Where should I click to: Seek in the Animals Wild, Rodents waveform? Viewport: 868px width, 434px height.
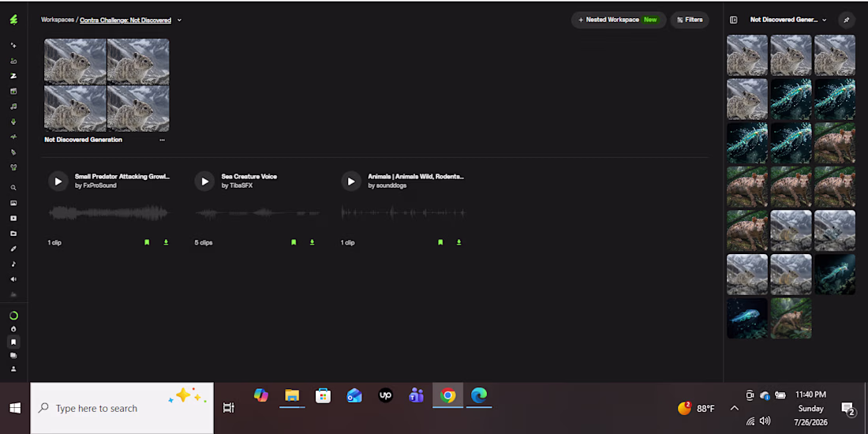coord(403,212)
